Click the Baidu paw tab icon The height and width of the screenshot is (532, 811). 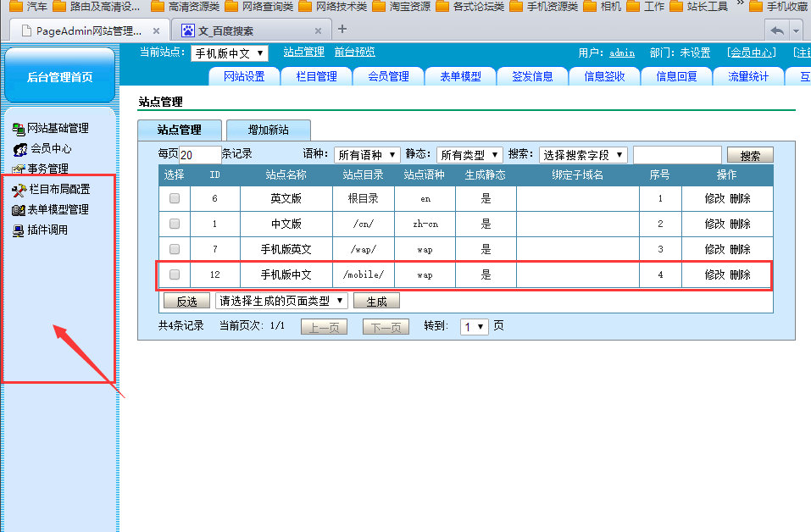tap(188, 30)
